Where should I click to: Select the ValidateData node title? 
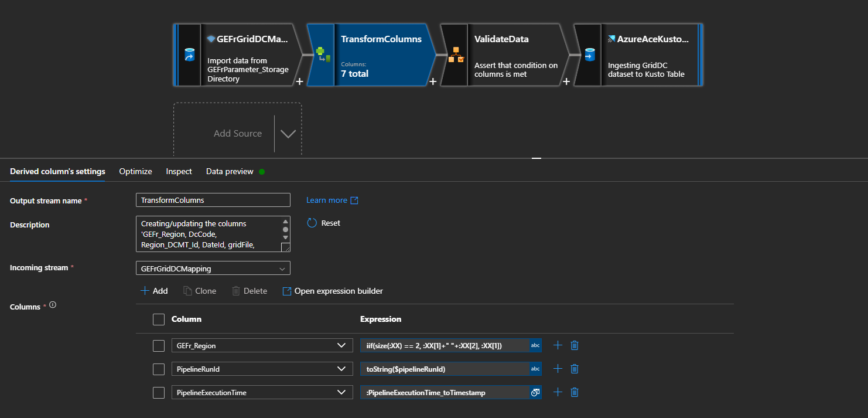tap(501, 39)
